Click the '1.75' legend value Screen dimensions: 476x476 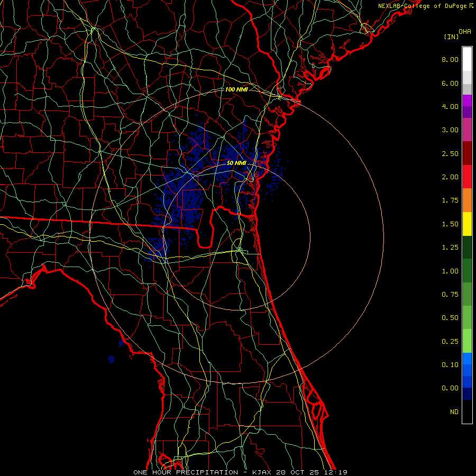click(x=450, y=200)
